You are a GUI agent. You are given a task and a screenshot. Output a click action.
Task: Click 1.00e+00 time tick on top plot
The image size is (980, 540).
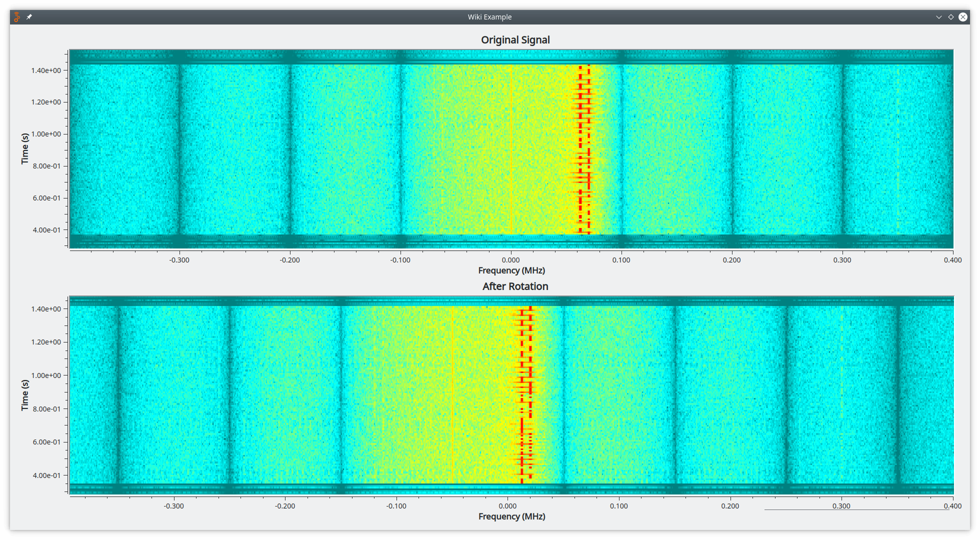46,134
